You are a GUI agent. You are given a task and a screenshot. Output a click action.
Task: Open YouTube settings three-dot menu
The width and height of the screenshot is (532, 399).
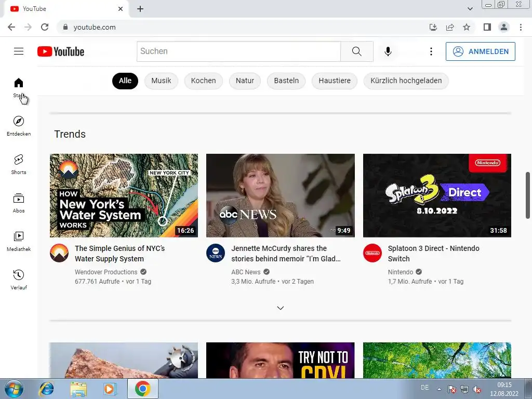tap(431, 51)
